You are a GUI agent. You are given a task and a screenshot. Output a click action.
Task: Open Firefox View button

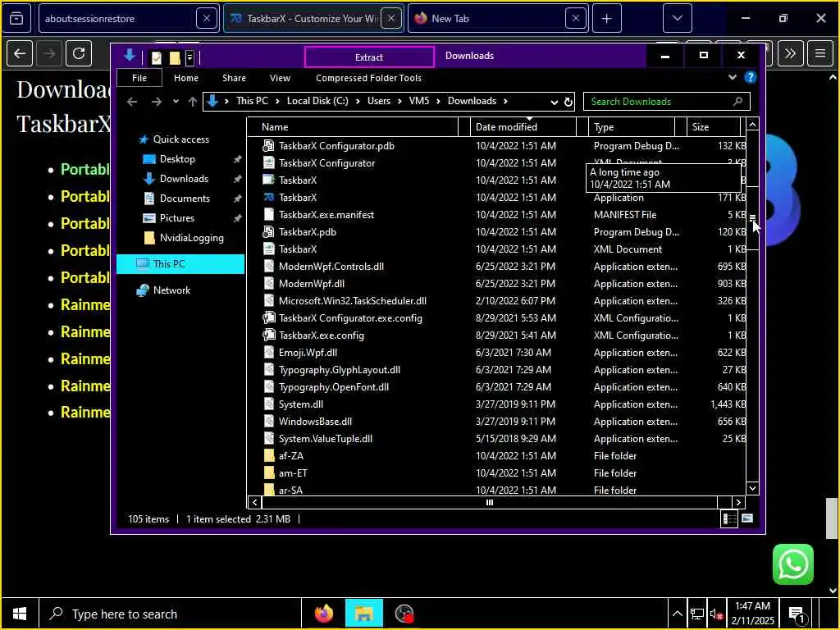(x=16, y=19)
